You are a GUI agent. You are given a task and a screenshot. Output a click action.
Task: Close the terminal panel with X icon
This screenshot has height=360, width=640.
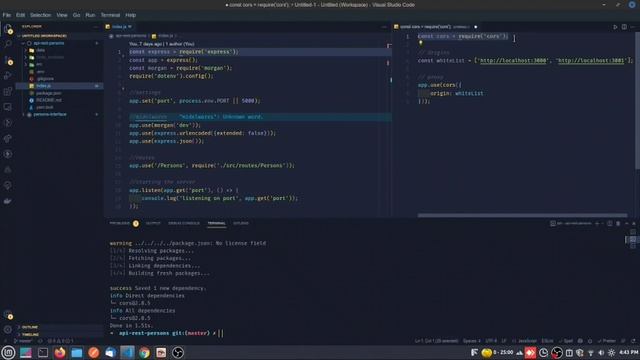[634, 224]
